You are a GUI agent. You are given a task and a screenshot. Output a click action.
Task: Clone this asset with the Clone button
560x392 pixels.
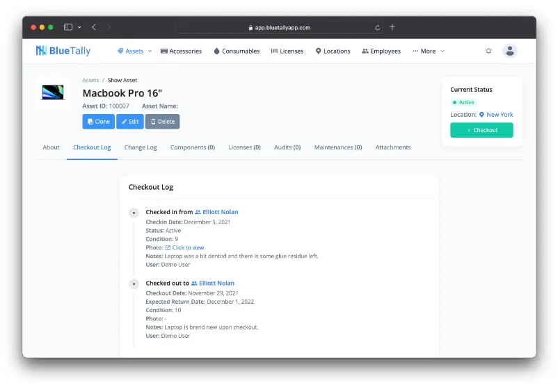tap(99, 122)
